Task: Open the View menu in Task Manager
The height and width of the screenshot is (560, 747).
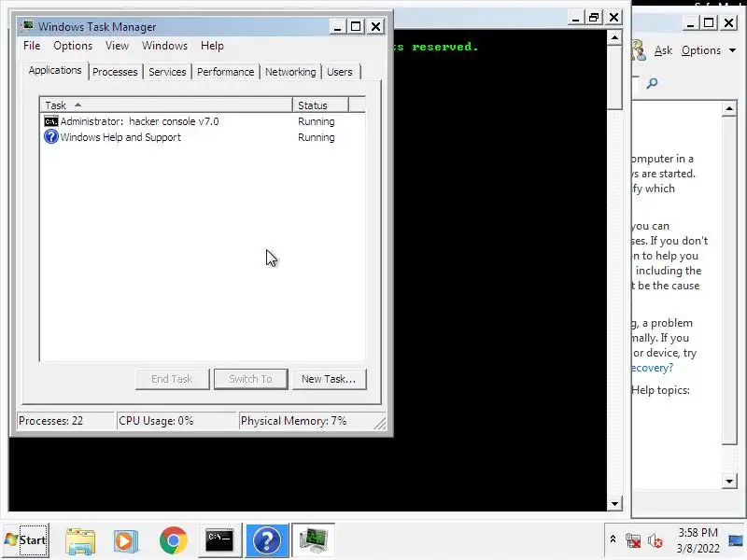Action: 117,46
